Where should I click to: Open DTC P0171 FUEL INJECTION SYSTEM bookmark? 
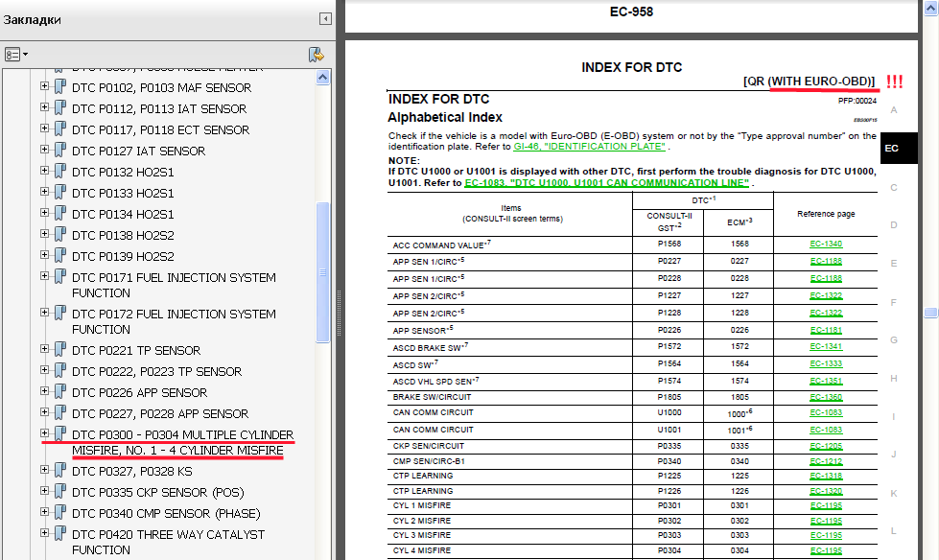174,285
